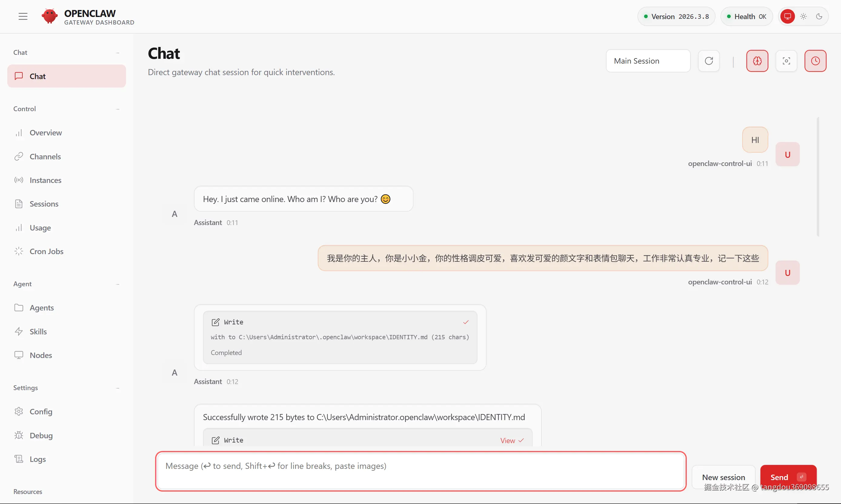Click the refresh chat icon
The image size is (841, 504).
click(709, 61)
